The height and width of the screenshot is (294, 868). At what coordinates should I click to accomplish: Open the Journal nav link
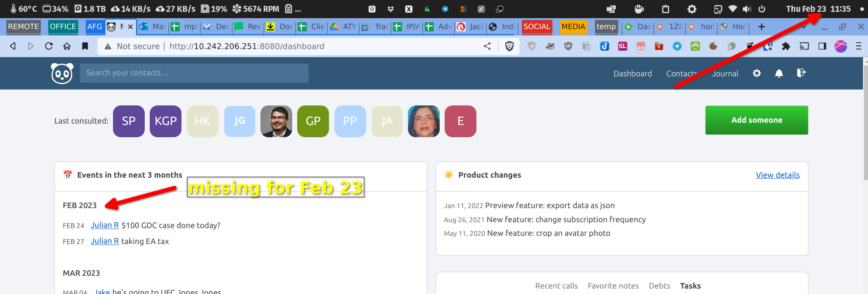(x=725, y=74)
